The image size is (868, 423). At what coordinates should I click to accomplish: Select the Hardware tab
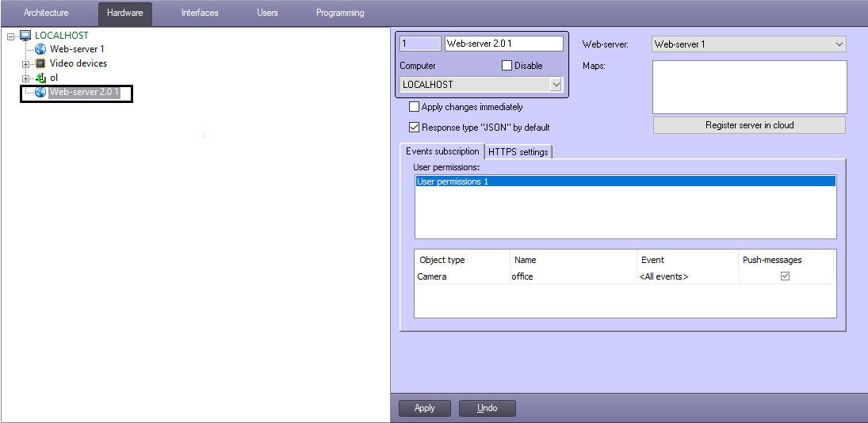(125, 13)
